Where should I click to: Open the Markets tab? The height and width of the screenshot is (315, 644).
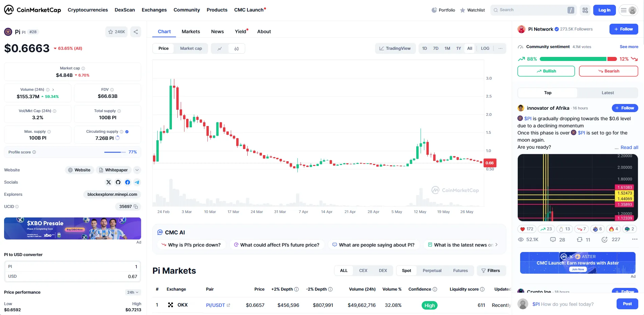click(x=191, y=31)
